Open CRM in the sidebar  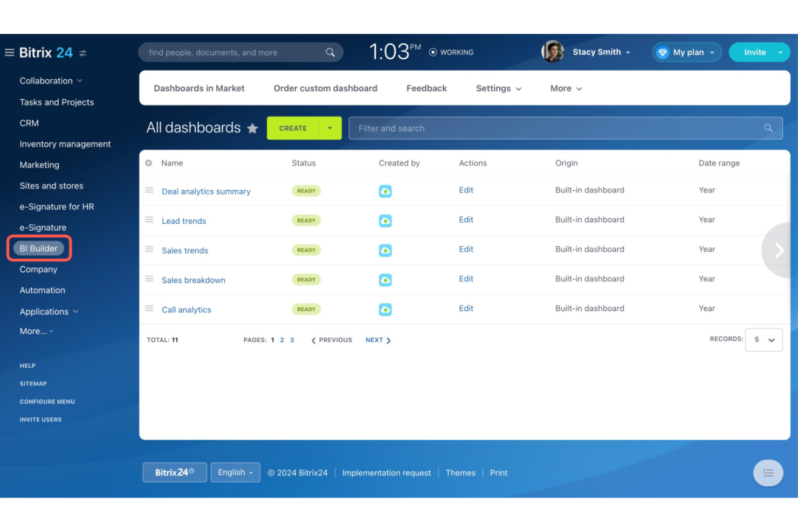click(x=29, y=123)
